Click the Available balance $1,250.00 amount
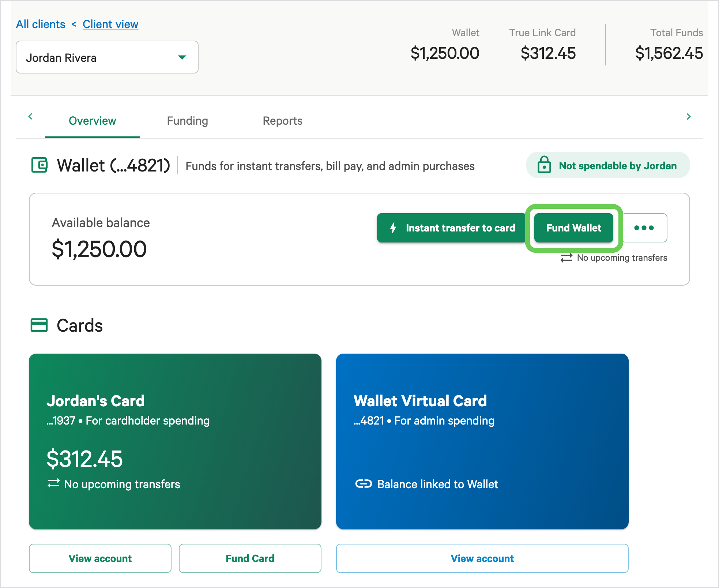Viewport: 719px width, 588px height. tap(99, 249)
